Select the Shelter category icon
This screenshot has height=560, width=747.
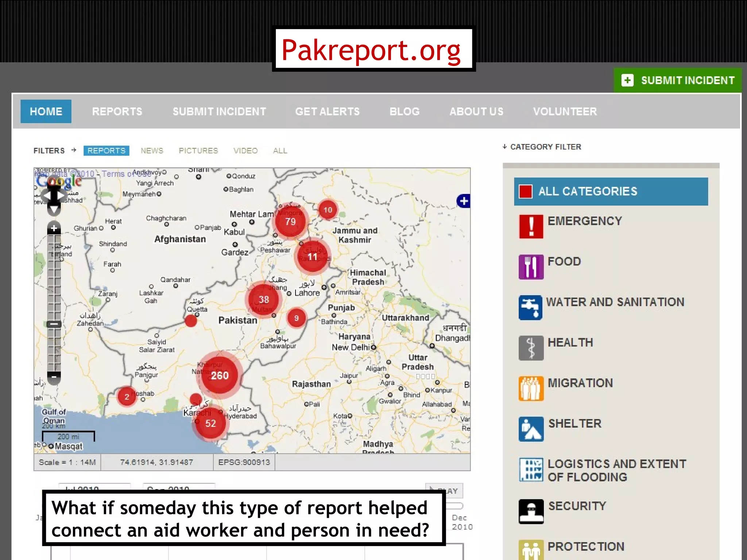coord(531,429)
